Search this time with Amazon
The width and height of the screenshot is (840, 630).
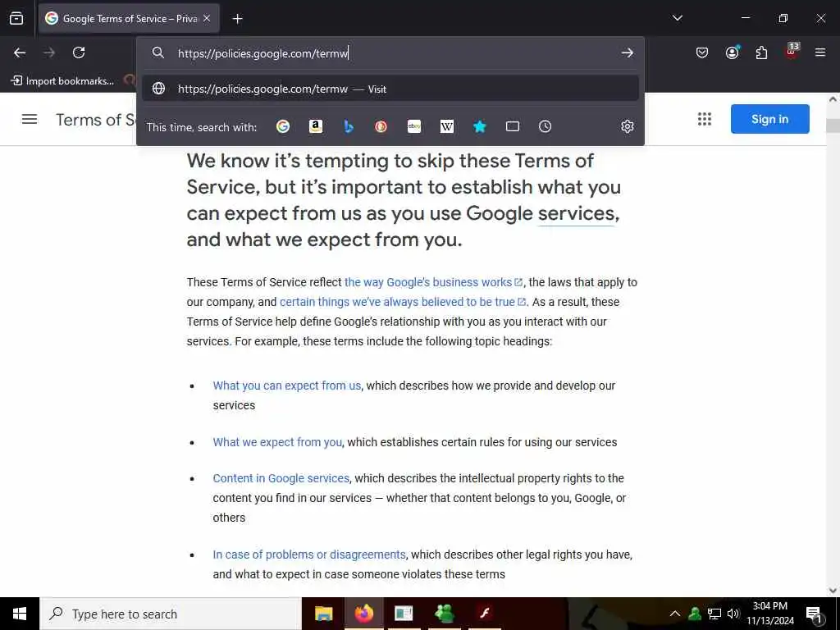pos(316,126)
